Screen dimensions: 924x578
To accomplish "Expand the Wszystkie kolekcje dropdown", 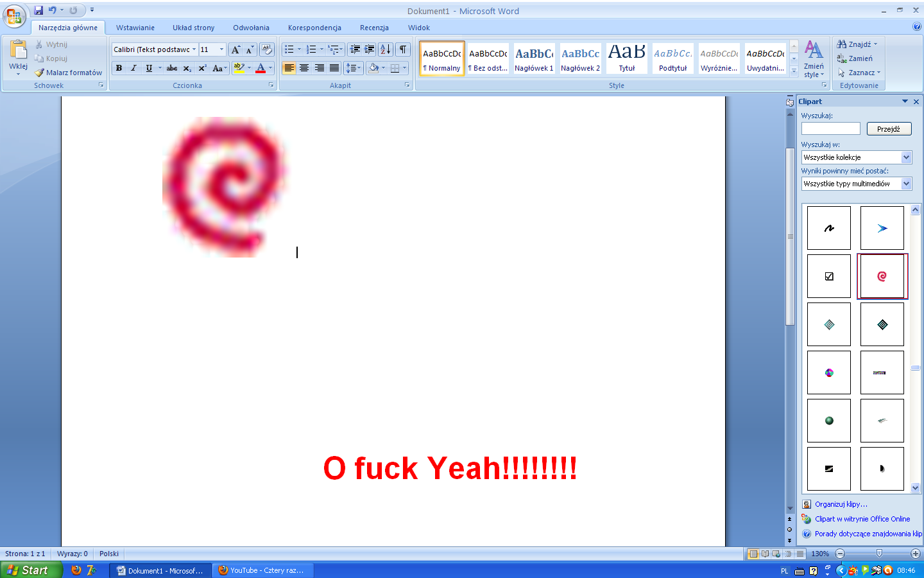I will point(906,157).
